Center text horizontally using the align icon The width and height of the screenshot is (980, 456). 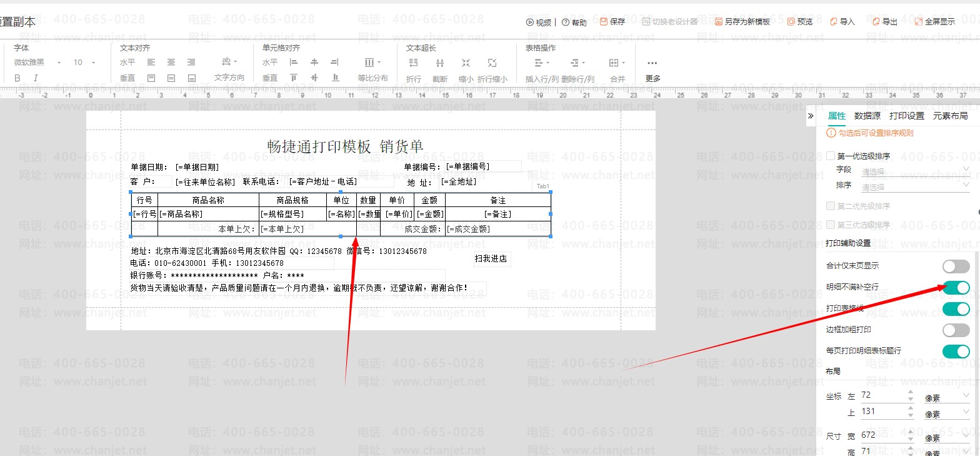coord(171,63)
